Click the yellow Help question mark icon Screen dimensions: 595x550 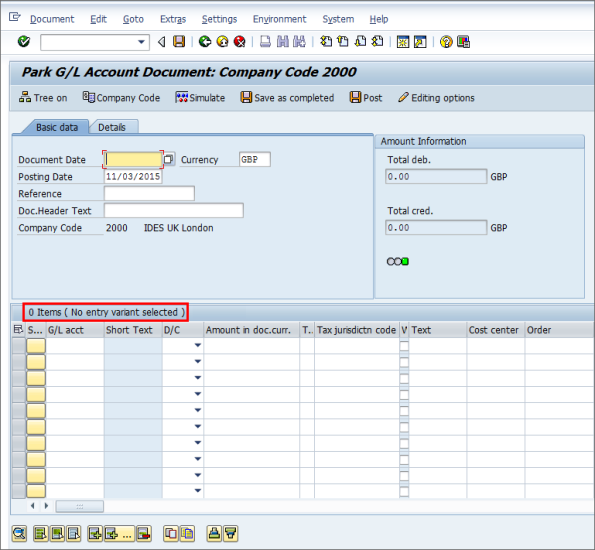click(446, 41)
